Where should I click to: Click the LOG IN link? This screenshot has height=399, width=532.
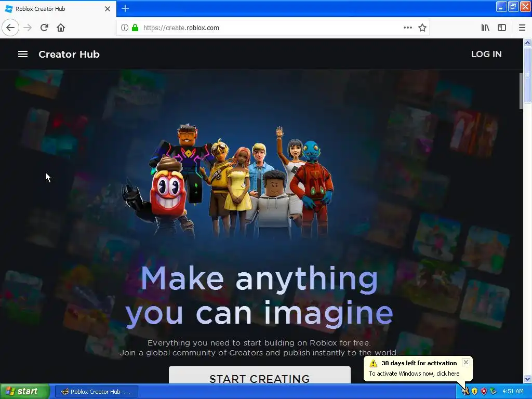click(486, 54)
